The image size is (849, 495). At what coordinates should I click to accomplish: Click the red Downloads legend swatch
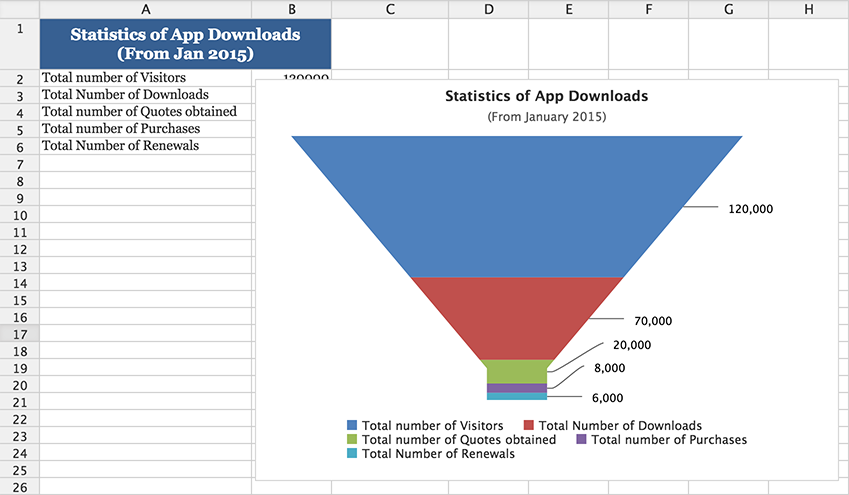(529, 426)
